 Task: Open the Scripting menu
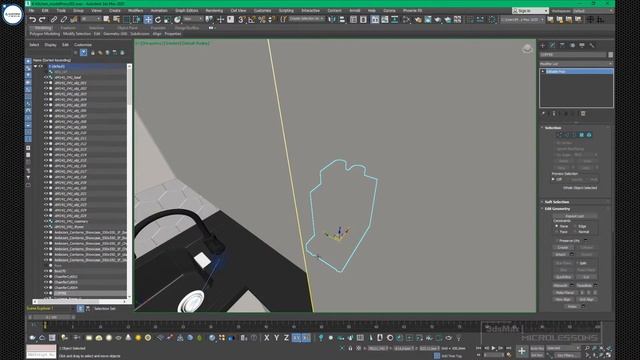pos(286,11)
